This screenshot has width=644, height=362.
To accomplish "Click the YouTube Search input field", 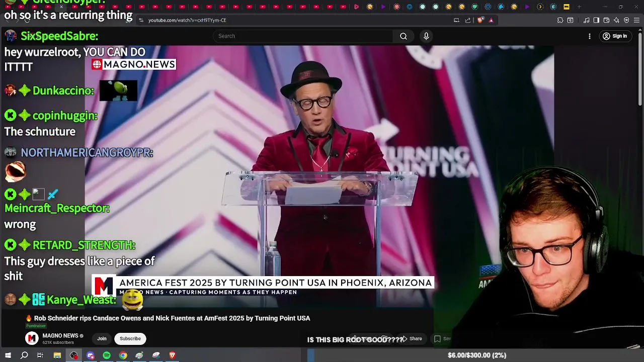I will (x=303, y=36).
